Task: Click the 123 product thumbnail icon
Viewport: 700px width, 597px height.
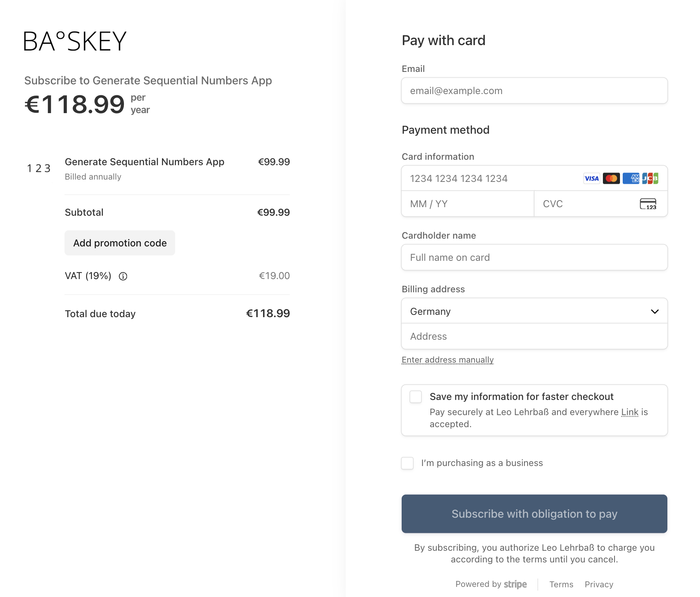Action: point(39,168)
